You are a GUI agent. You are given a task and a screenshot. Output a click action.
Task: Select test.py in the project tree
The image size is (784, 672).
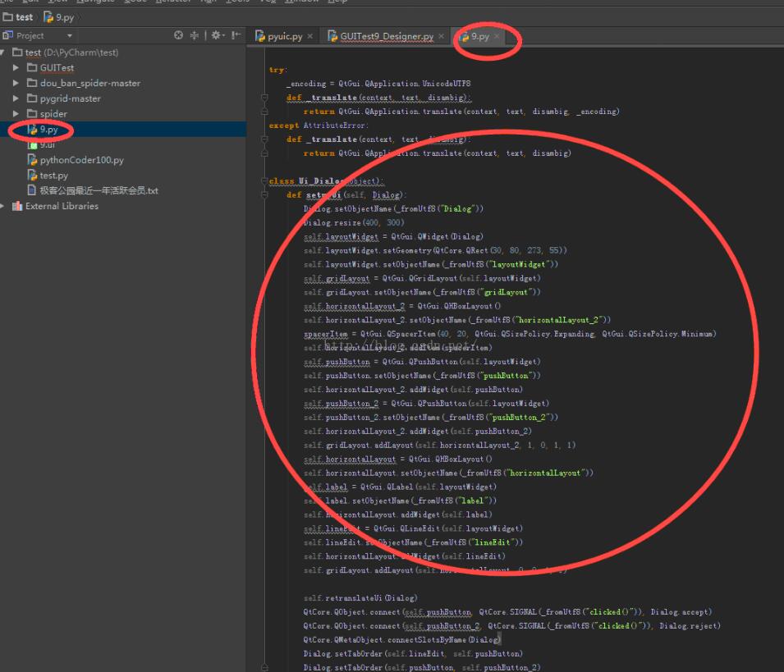(x=53, y=176)
